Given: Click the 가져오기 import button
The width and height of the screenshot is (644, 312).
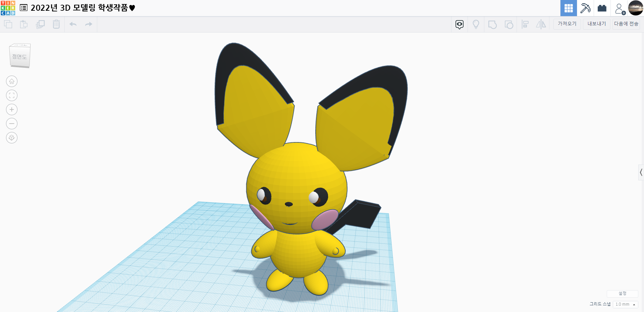Looking at the screenshot, I should (567, 24).
